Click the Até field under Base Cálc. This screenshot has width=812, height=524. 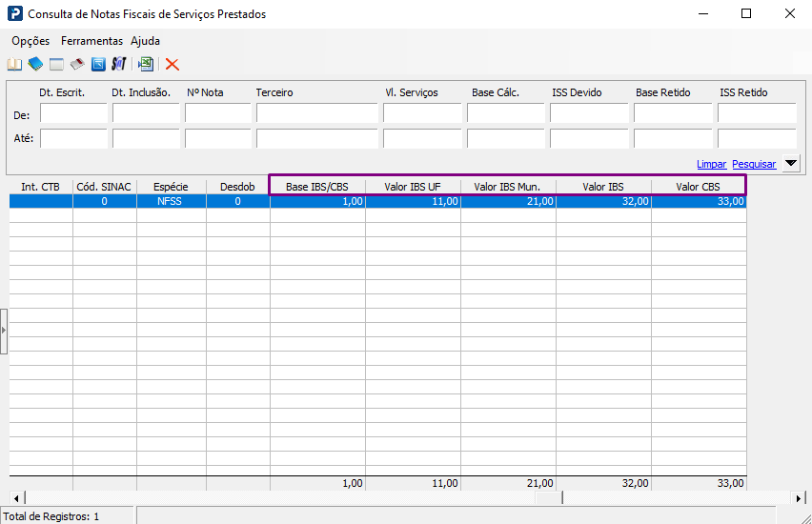[506, 139]
